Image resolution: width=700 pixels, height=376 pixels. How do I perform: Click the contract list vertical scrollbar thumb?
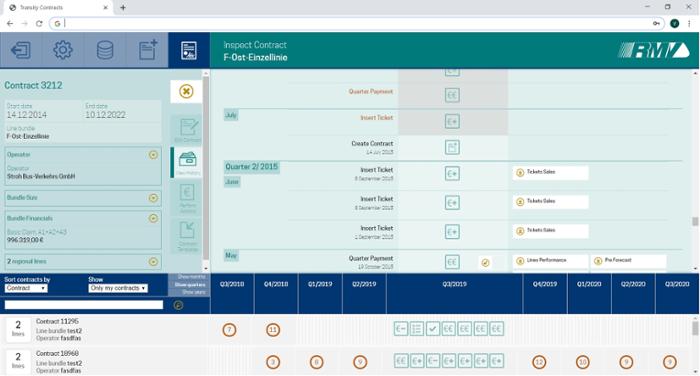pos(695,328)
